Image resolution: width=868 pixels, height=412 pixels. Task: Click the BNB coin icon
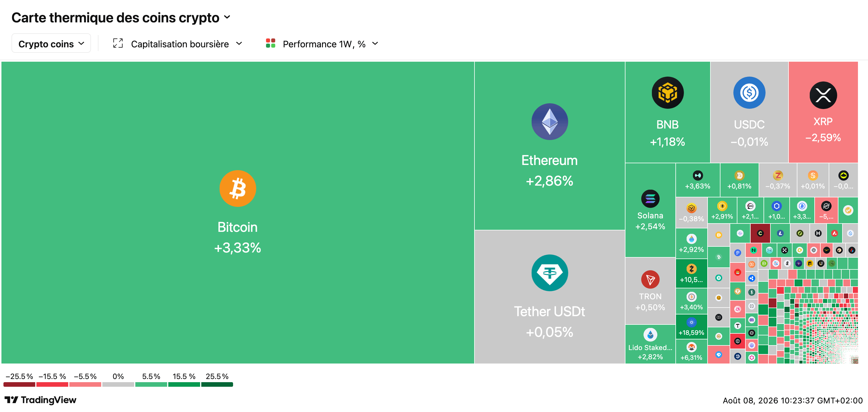(x=668, y=93)
